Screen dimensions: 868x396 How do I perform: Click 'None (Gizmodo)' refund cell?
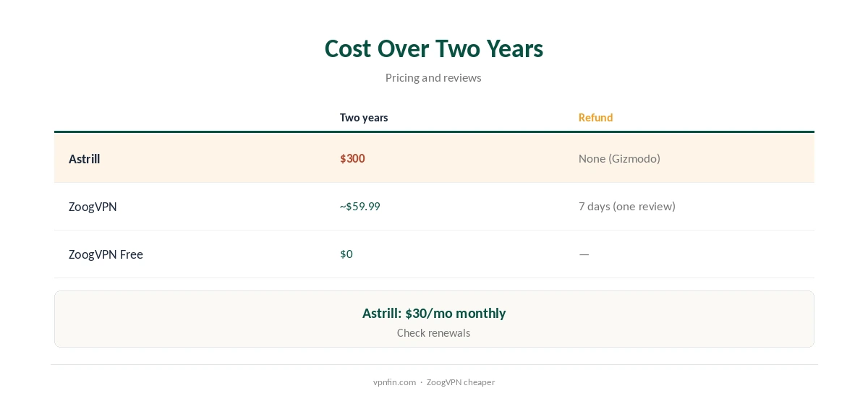tap(619, 158)
